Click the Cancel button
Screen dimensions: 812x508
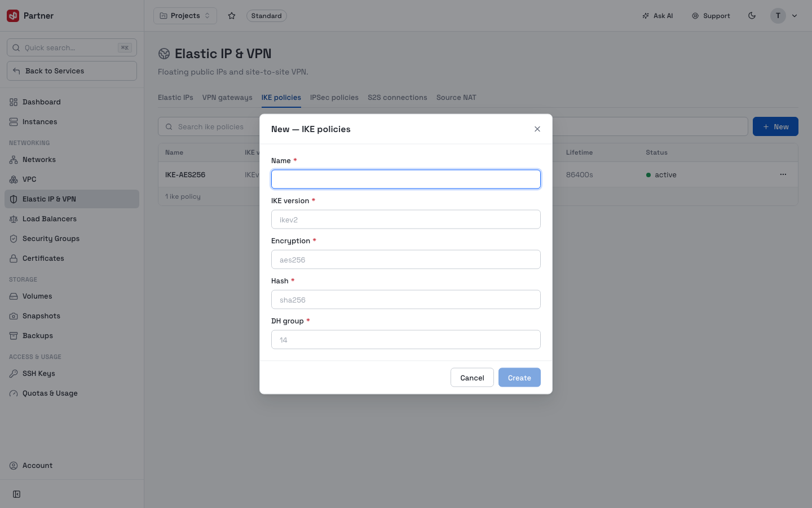(x=472, y=378)
